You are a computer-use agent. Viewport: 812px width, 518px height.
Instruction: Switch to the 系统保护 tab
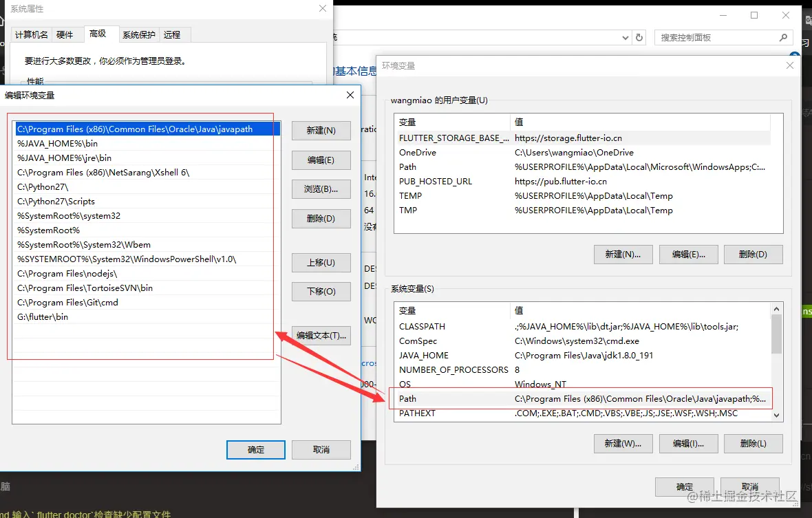click(x=139, y=34)
